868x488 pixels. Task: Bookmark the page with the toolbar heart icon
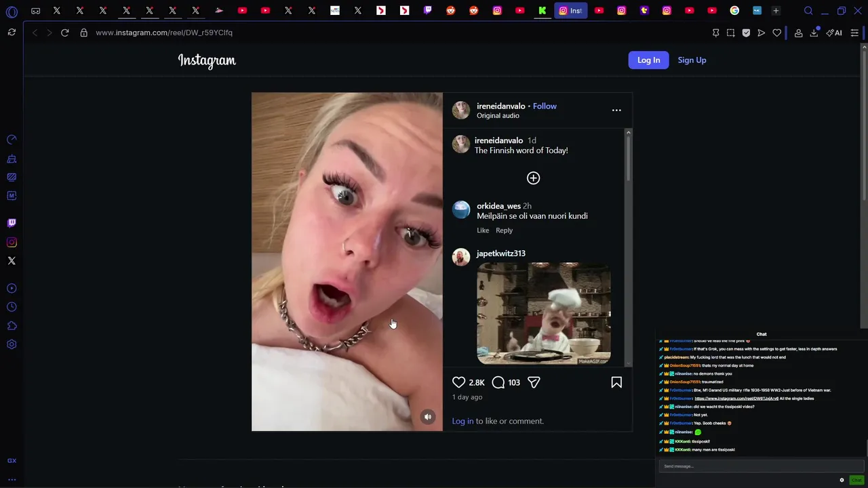coord(777,33)
